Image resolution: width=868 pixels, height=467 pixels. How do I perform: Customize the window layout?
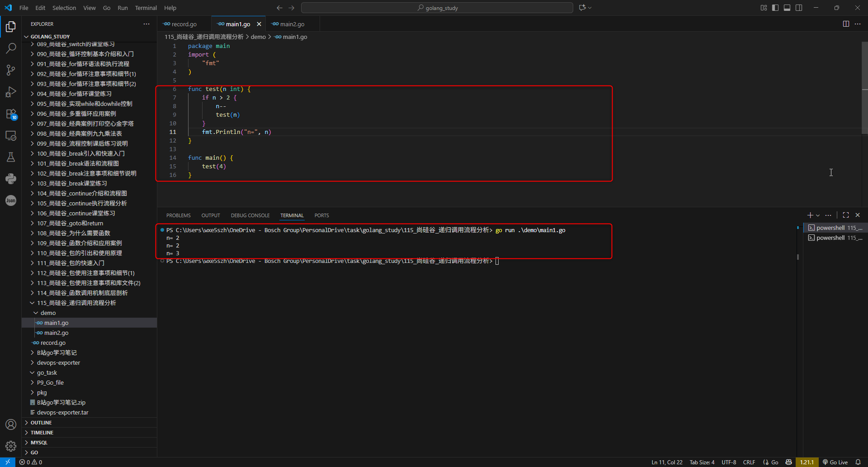764,8
